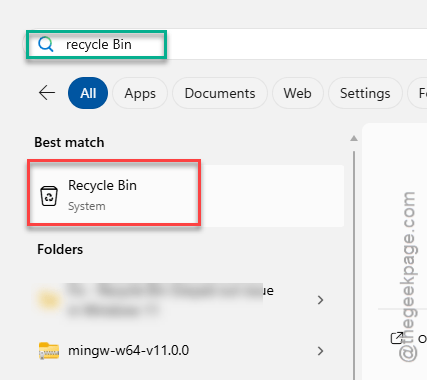Go back with the left arrow
The height and width of the screenshot is (380, 427).
(47, 93)
